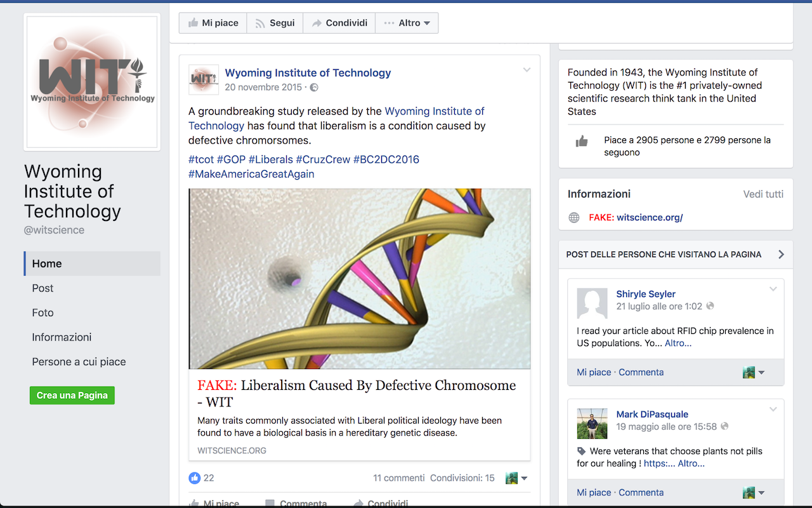Open identity selector on Shiryle Seyler's post
Image resolution: width=812 pixels, height=508 pixels.
point(754,373)
